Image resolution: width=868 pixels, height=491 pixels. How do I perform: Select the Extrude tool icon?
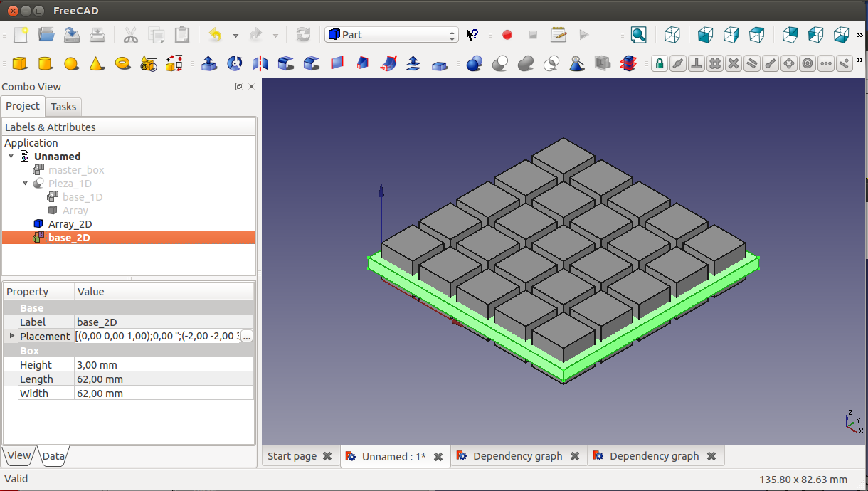(209, 63)
